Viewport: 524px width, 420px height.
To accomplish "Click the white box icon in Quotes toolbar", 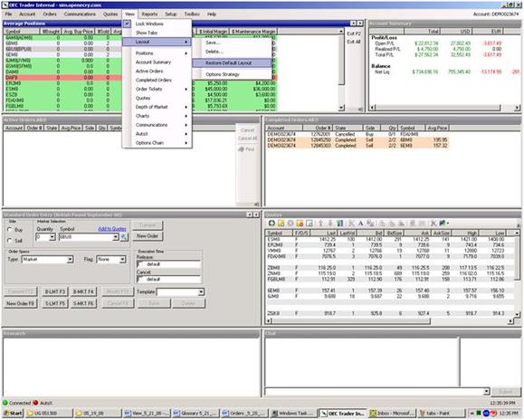I will coord(310,224).
